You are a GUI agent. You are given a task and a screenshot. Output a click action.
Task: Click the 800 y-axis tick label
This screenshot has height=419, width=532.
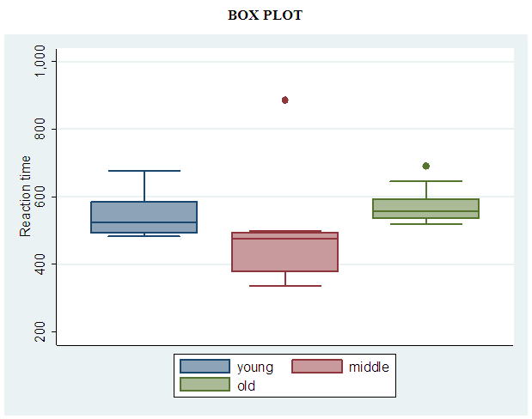[40, 130]
